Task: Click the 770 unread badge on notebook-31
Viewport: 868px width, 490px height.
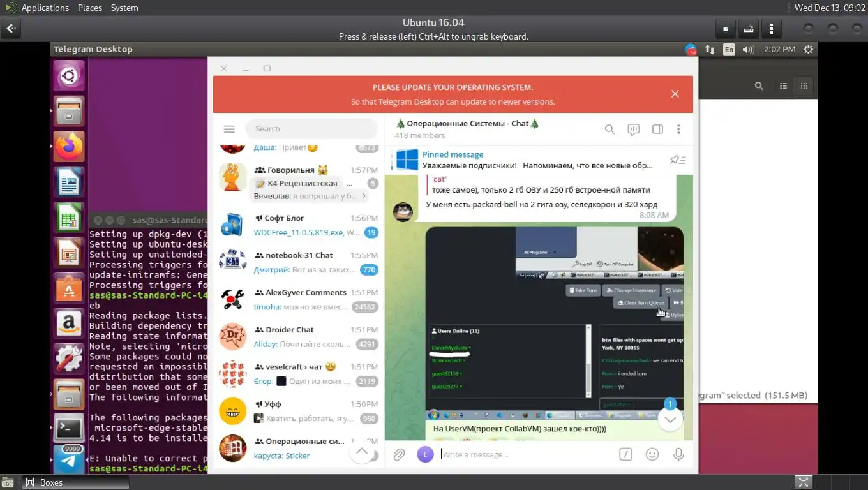Action: 369,270
